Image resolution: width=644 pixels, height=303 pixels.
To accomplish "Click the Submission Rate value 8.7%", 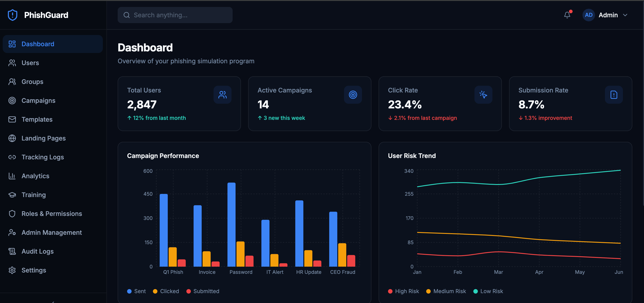I will (x=531, y=104).
